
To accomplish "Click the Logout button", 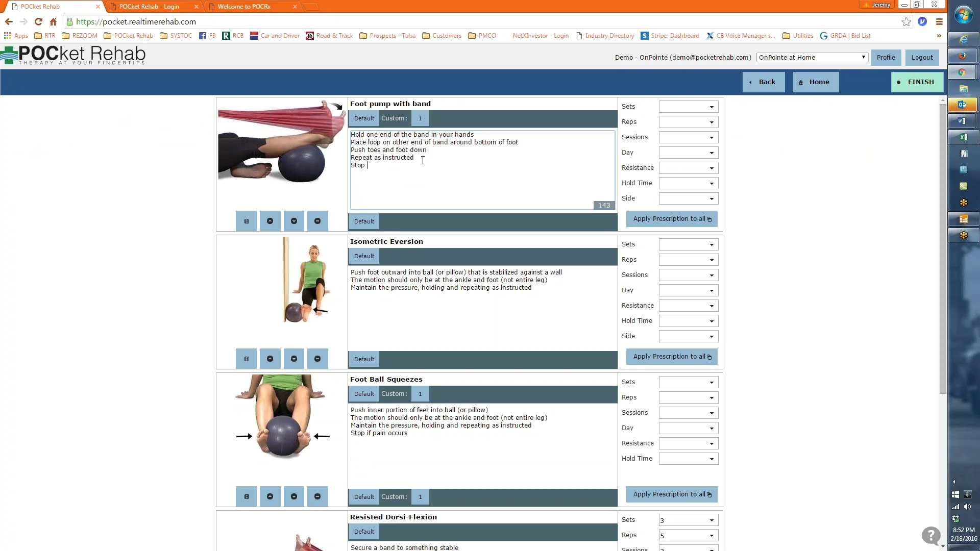I will tap(922, 57).
